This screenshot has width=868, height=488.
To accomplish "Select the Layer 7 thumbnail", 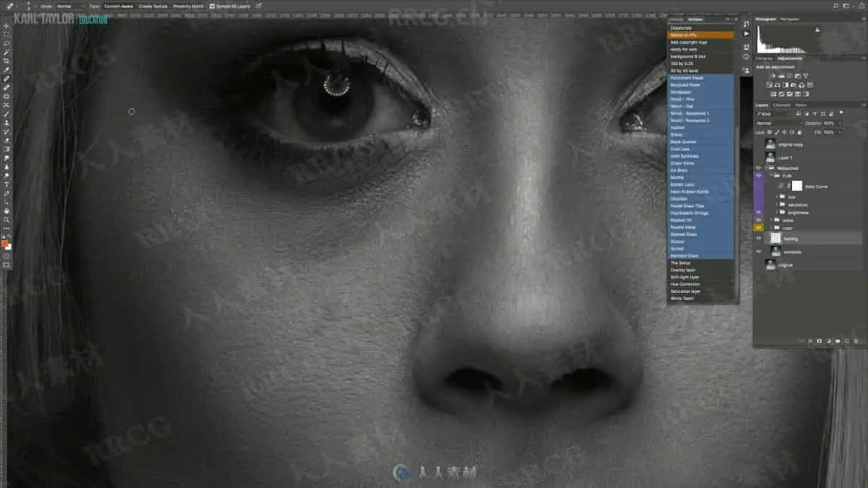I will [x=770, y=157].
